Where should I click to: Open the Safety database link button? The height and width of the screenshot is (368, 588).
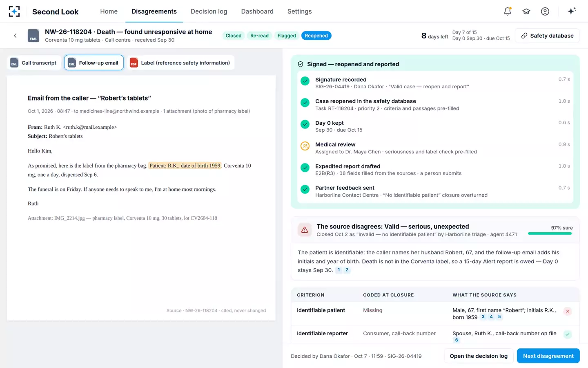click(x=547, y=36)
